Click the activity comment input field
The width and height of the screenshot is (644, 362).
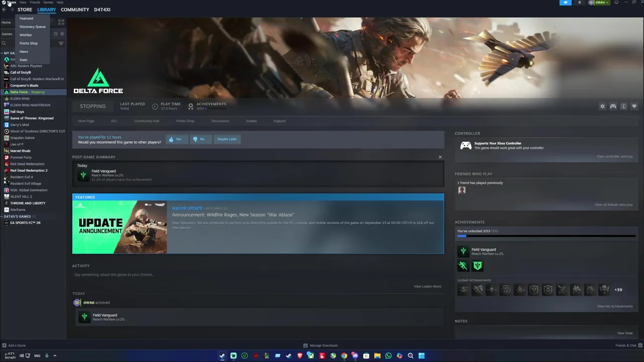[258, 275]
